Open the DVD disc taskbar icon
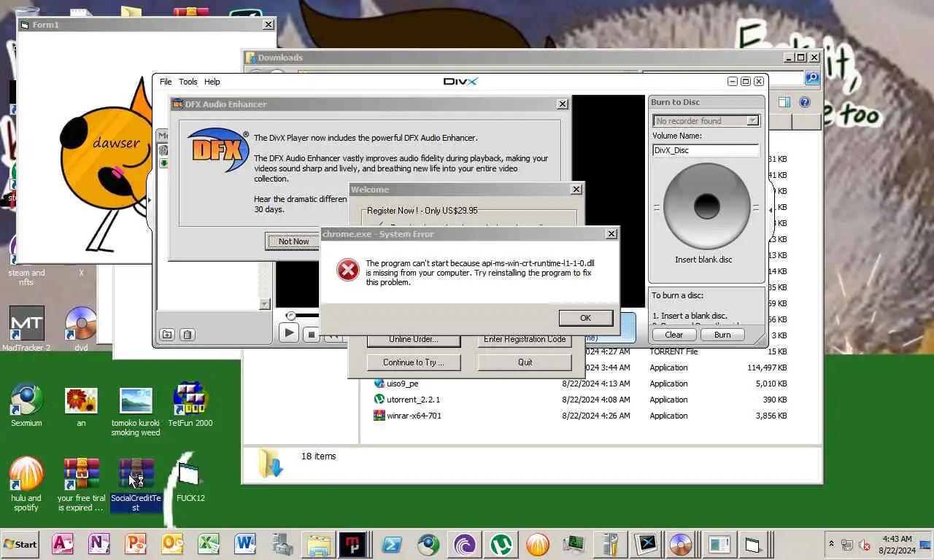Viewport: 934px width, 560px height. tap(680, 544)
